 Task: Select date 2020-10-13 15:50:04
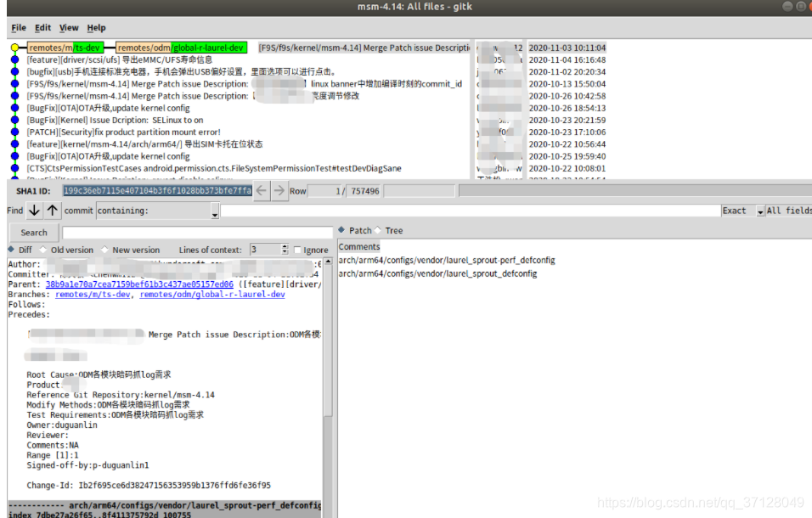tap(567, 84)
